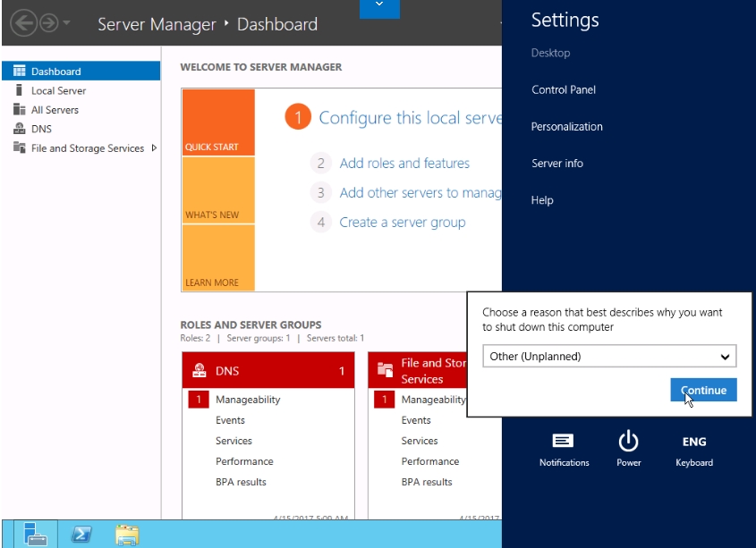
Task: Open File Explorer from the taskbar
Action: [x=127, y=535]
